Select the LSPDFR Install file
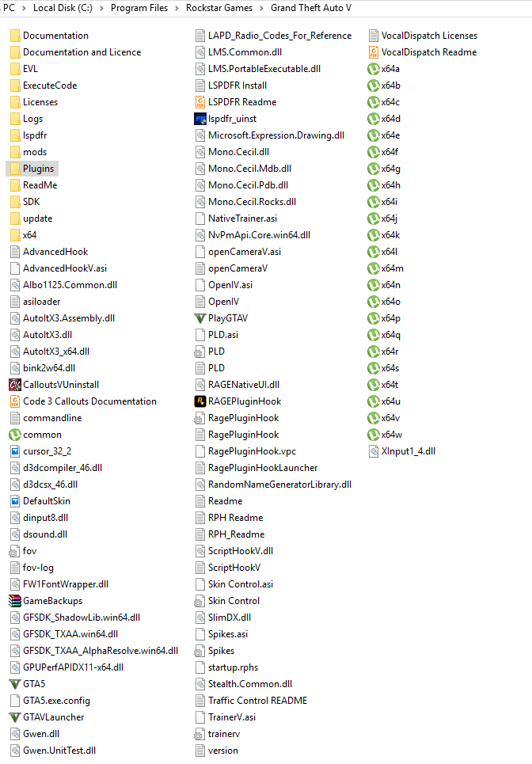 [x=231, y=86]
